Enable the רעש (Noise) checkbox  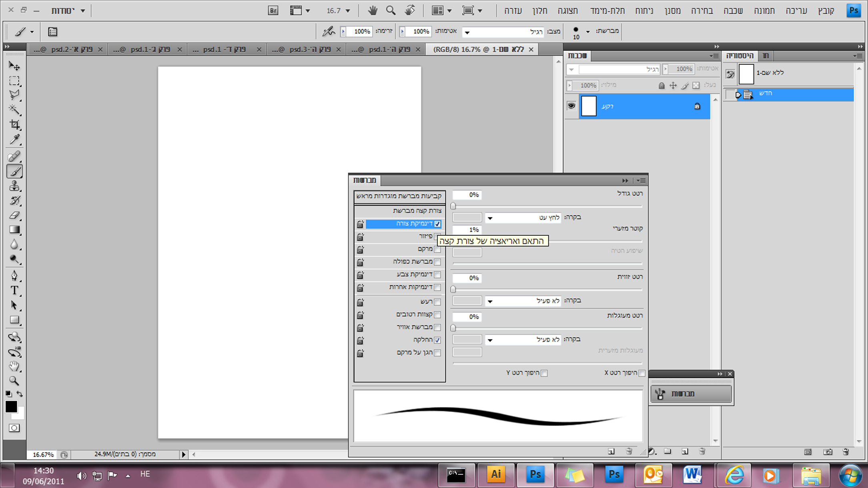(x=437, y=302)
